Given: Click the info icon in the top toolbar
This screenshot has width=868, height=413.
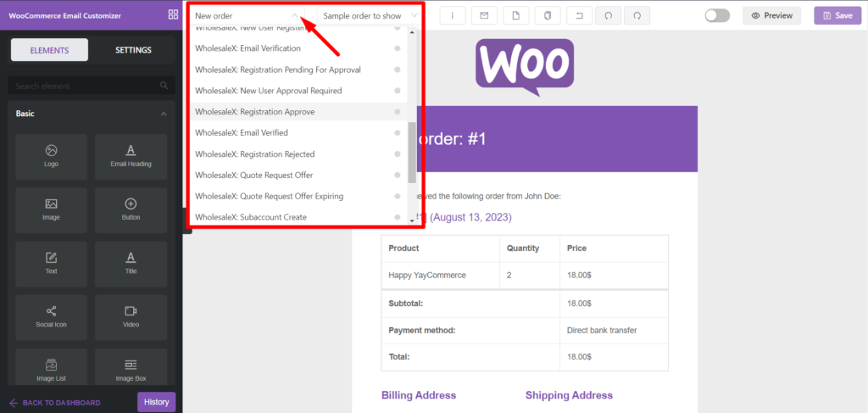Looking at the screenshot, I should click(453, 15).
